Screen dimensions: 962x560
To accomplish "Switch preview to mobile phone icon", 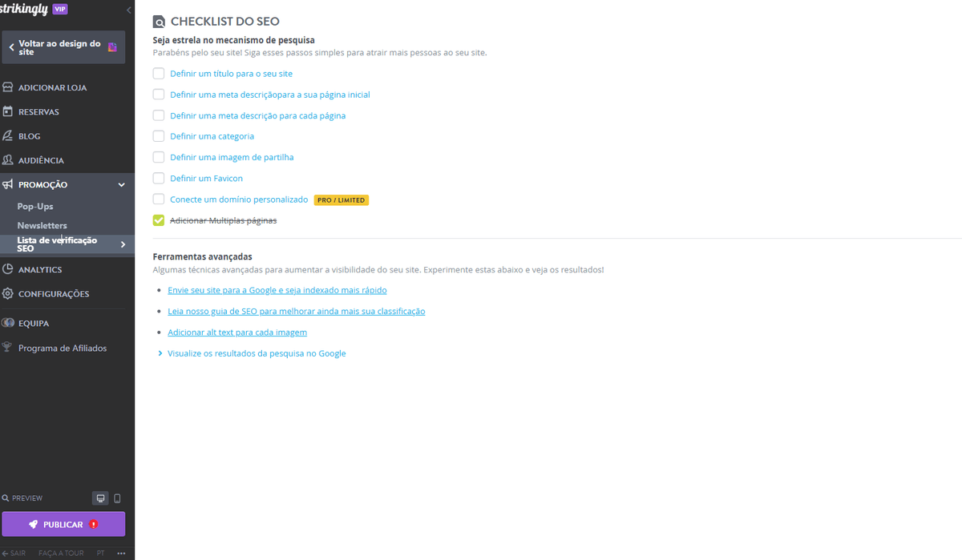I will [116, 498].
